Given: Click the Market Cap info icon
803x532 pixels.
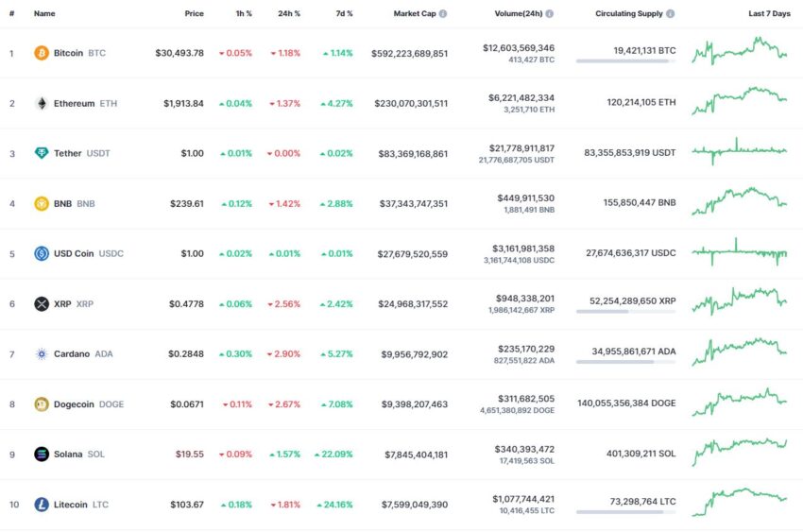Looking at the screenshot, I should click(x=443, y=14).
